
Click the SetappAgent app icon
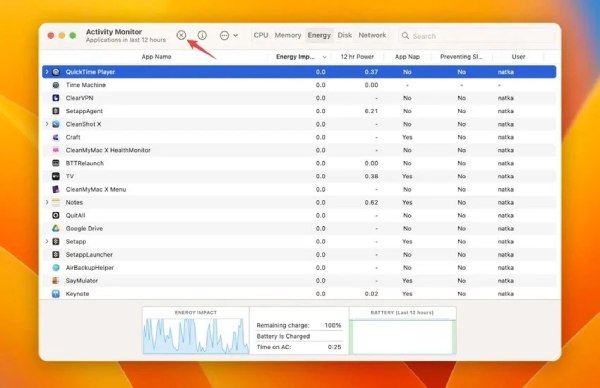pos(56,111)
